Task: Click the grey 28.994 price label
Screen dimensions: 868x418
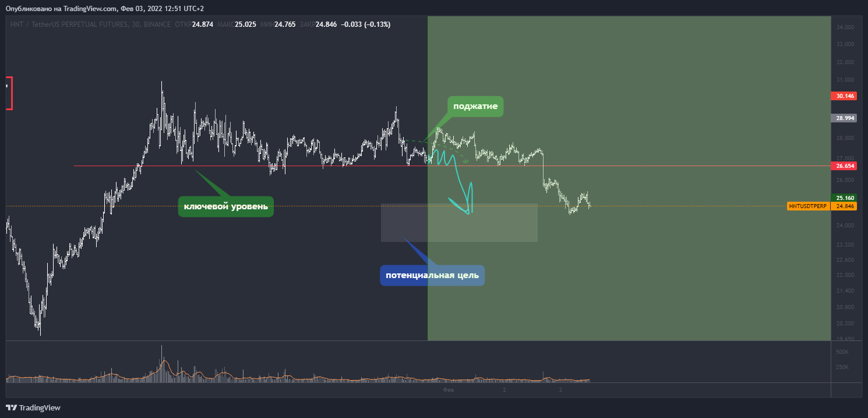Action: click(845, 118)
